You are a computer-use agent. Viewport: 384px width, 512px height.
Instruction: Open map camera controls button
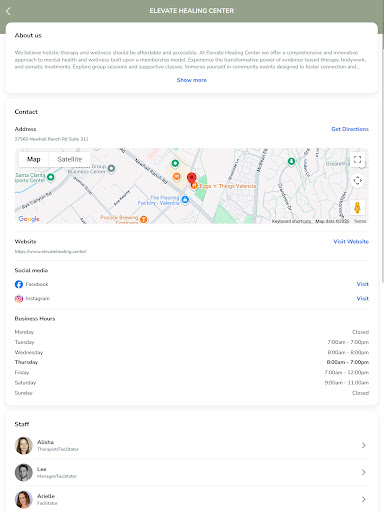point(357,181)
